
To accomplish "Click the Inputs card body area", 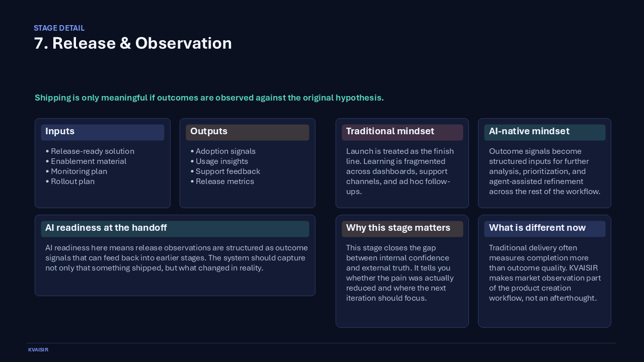I will pyautogui.click(x=102, y=166).
